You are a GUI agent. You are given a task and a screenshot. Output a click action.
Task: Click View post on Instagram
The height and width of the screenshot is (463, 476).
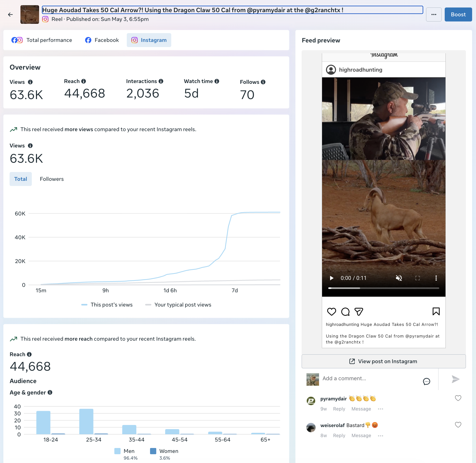click(x=384, y=361)
